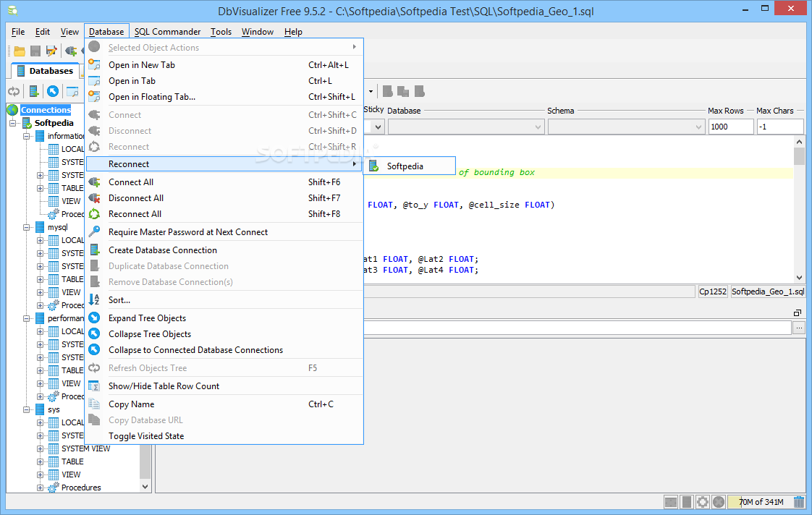Open the File menu
The image size is (812, 515).
point(18,32)
